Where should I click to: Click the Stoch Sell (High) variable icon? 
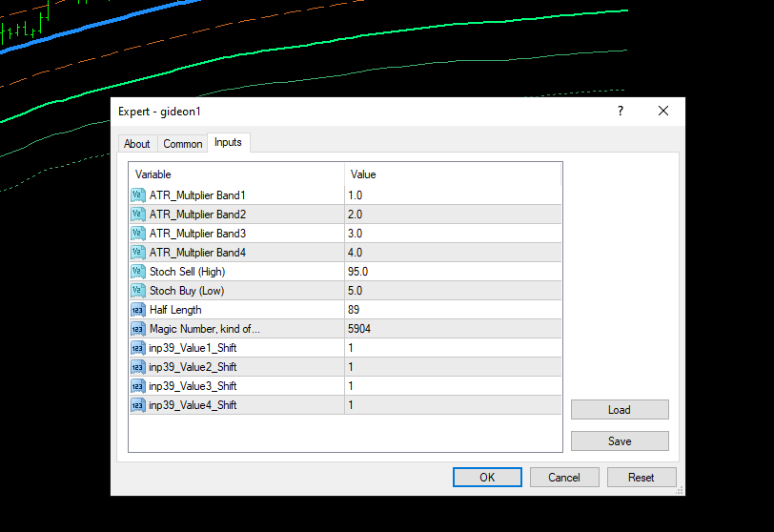(x=137, y=272)
